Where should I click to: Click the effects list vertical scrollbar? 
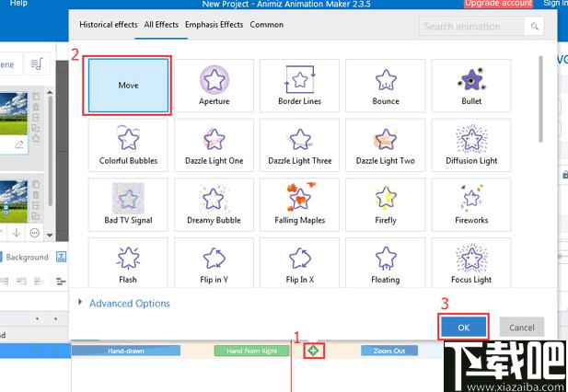pos(540,99)
